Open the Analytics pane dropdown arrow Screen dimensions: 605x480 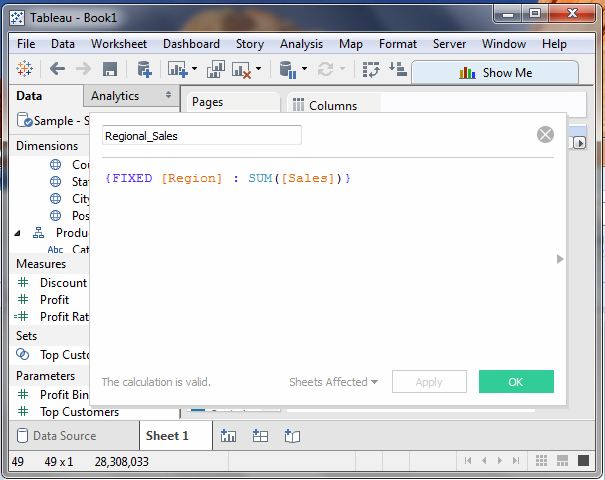[168, 96]
